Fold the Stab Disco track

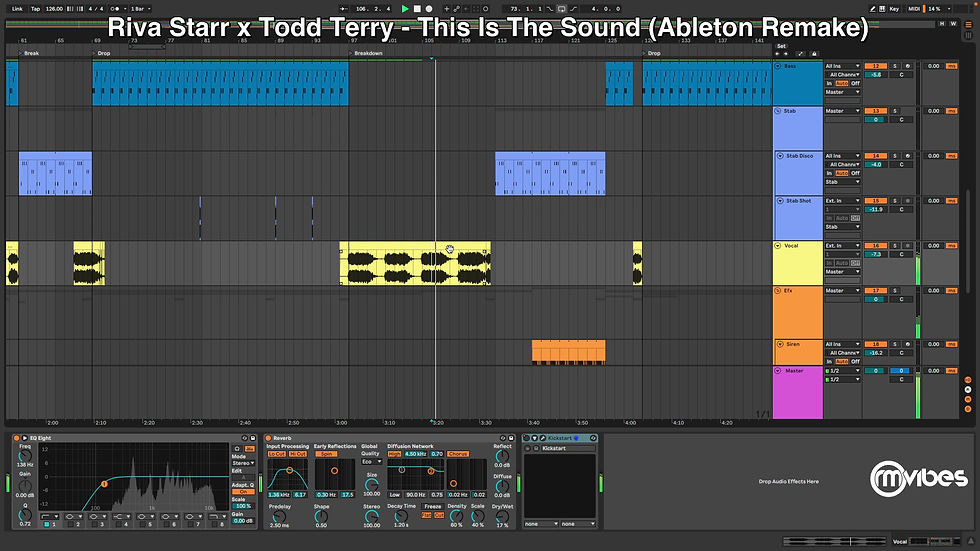tap(780, 156)
